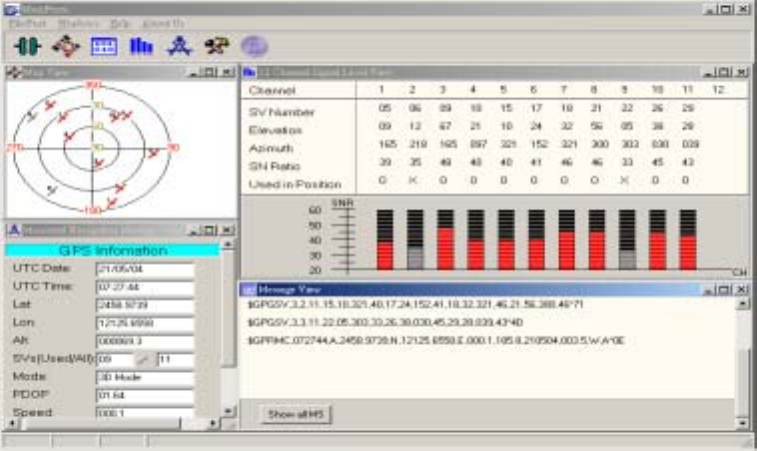757x451 pixels.
Task: Click the gray SNR bar for channel 9
Action: (627, 260)
